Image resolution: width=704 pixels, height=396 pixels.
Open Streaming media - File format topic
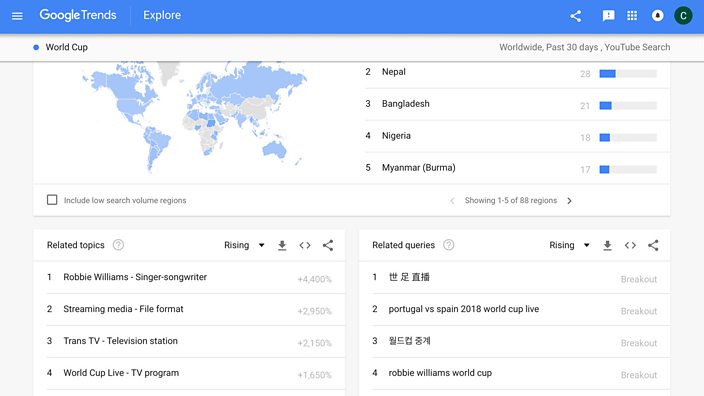tap(123, 309)
